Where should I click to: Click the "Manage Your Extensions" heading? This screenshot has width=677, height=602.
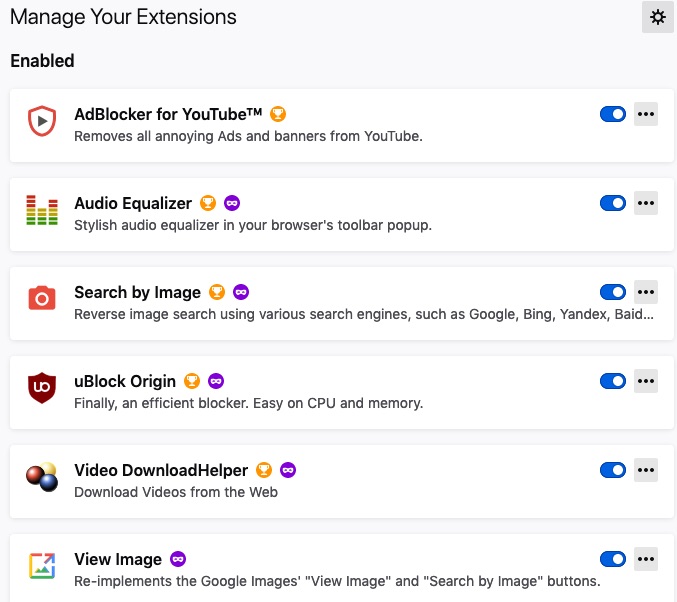(x=123, y=17)
